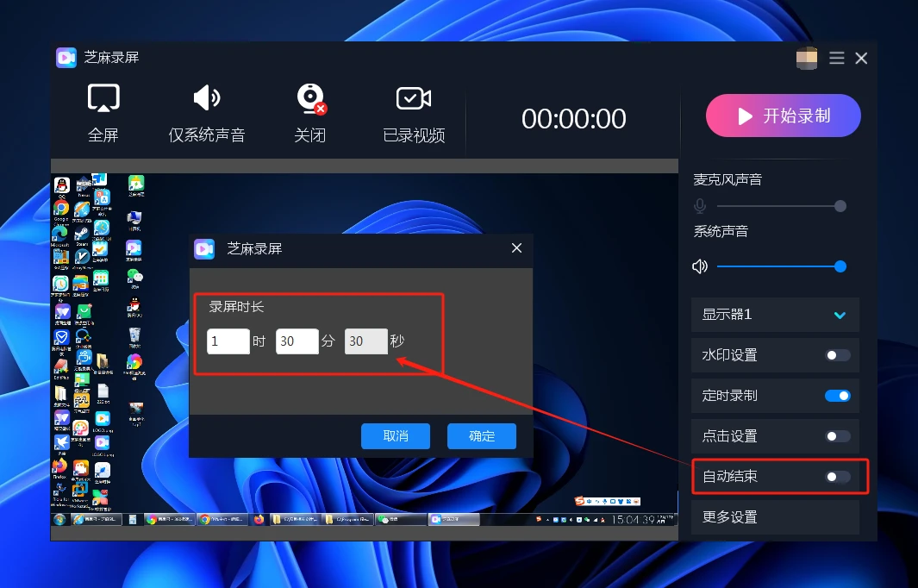Enable the 水印设置 watermark toggle

point(837,355)
